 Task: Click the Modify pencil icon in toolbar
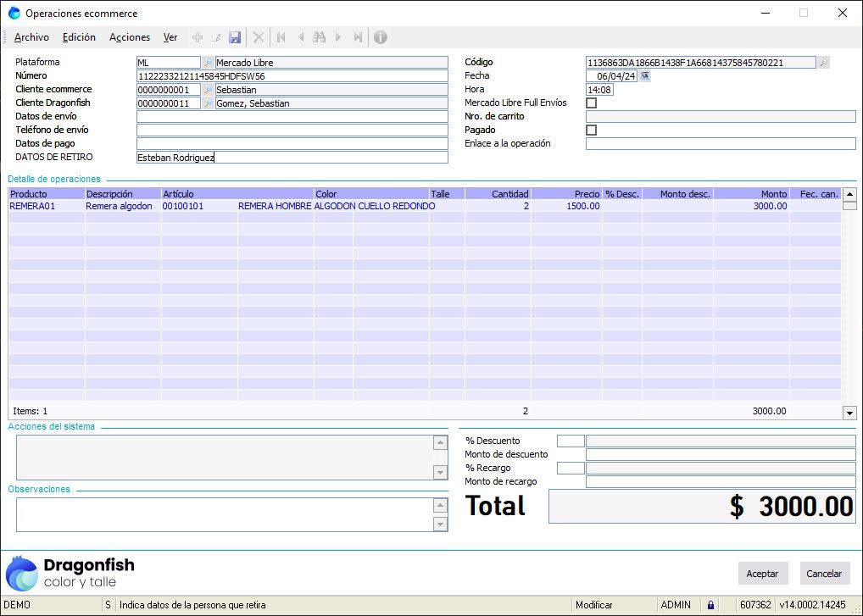(x=217, y=37)
